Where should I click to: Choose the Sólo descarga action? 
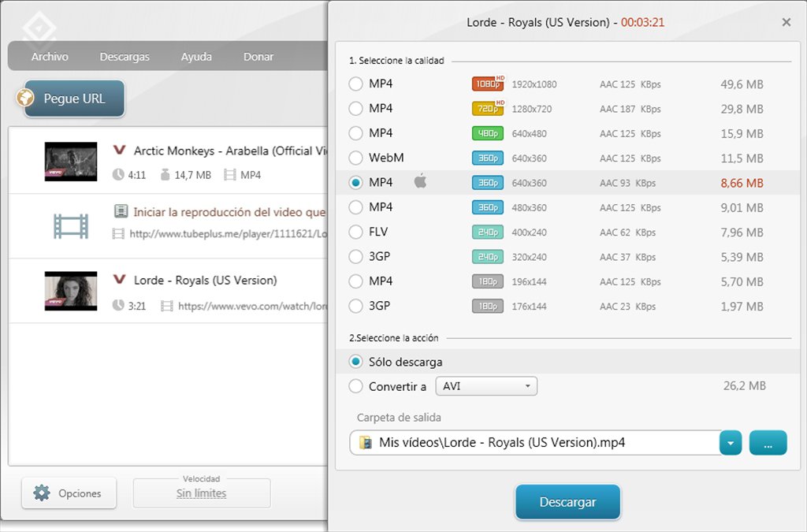(x=355, y=362)
